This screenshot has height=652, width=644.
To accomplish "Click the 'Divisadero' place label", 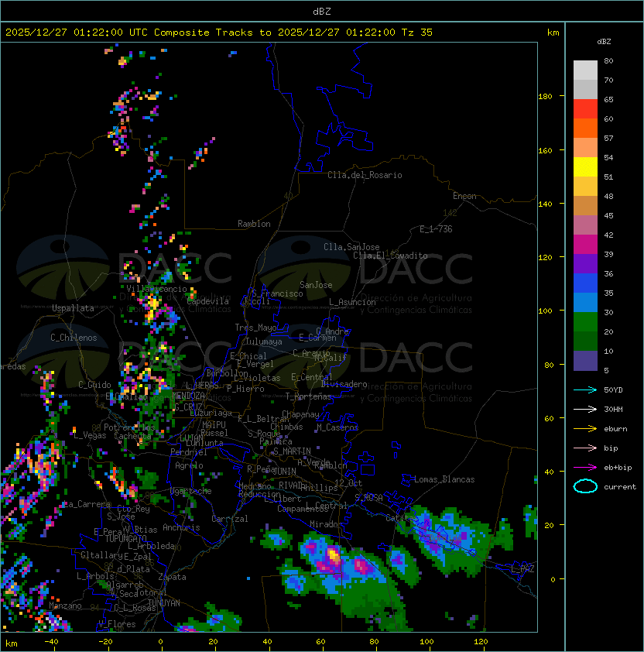I will tap(344, 384).
